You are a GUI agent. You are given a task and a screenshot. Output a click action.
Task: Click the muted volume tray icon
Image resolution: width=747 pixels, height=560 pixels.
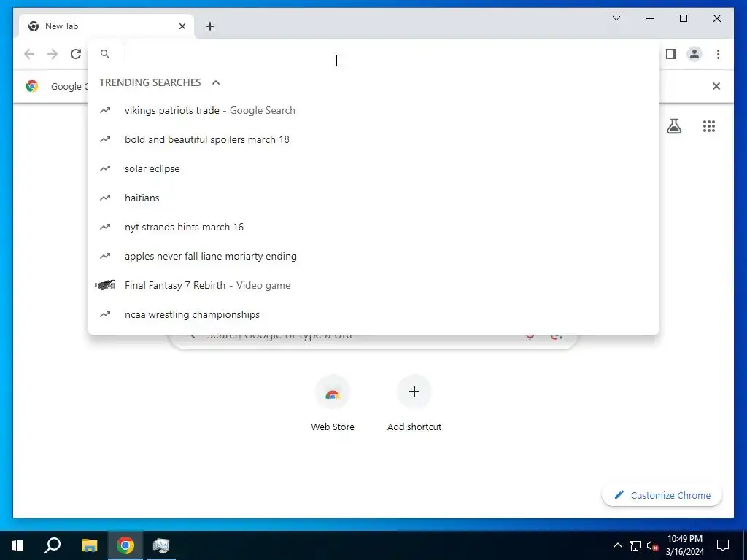point(652,545)
